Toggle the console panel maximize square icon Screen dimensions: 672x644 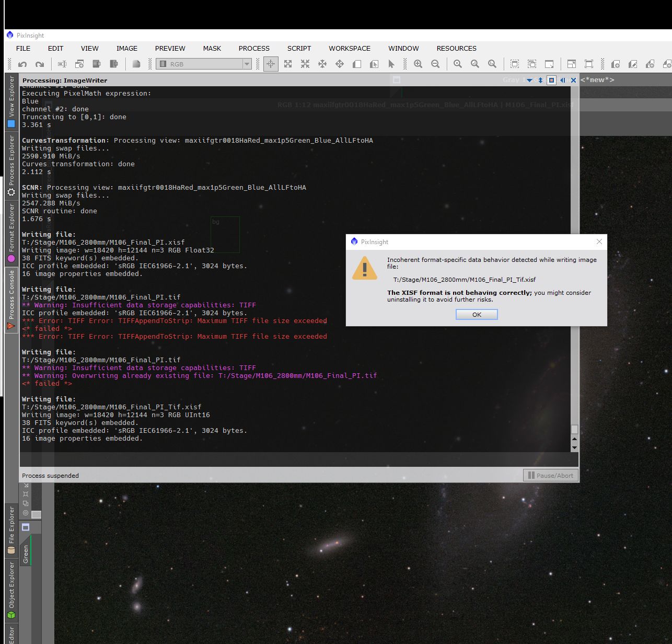551,80
